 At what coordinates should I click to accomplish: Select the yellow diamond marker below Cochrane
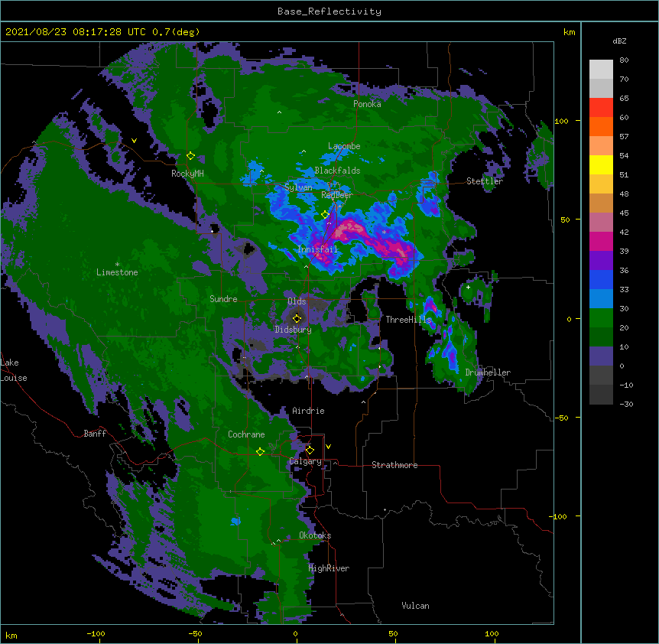coord(260,451)
